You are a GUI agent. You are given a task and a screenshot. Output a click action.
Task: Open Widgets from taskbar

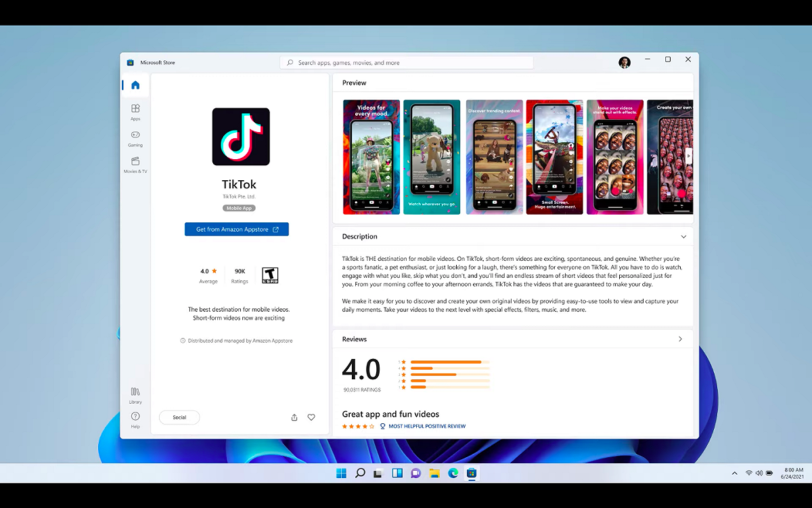tap(397, 473)
